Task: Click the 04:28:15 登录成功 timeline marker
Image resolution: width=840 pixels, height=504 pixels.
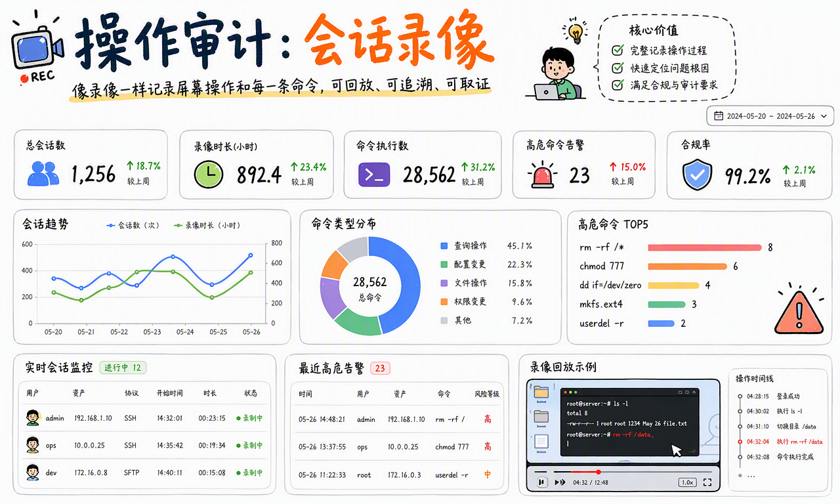Action: (x=740, y=396)
